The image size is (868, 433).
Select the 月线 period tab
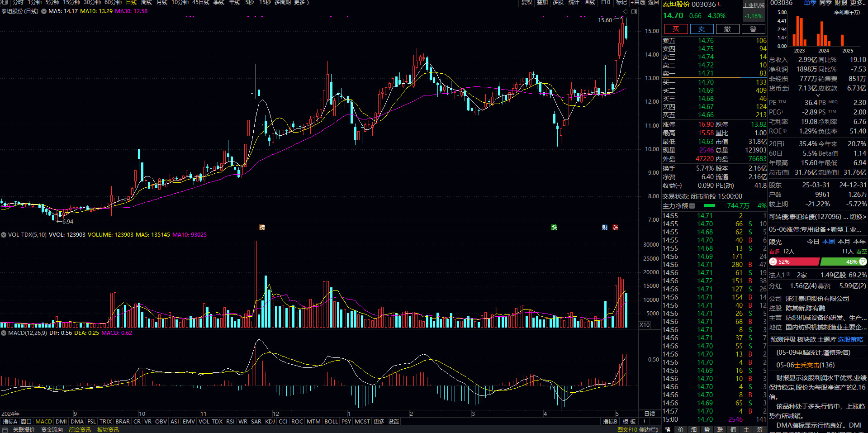[162, 2]
